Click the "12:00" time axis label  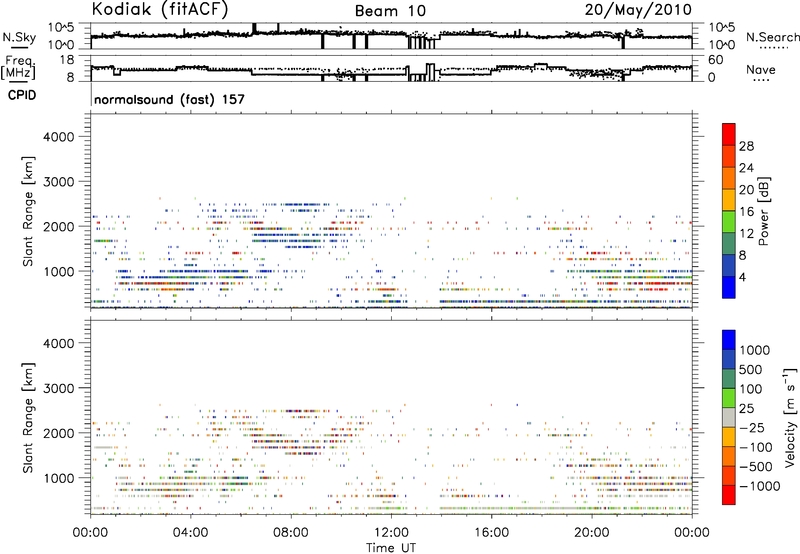tap(391, 532)
